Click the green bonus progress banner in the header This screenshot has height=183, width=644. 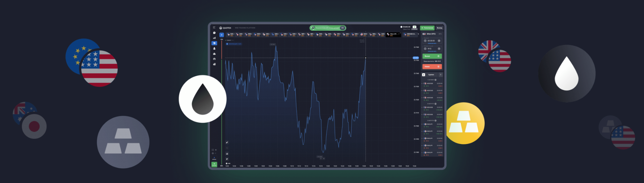pyautogui.click(x=327, y=28)
